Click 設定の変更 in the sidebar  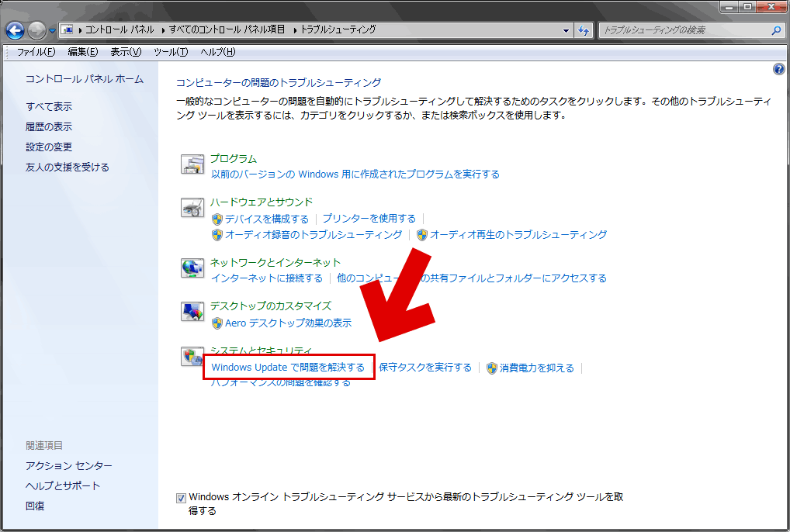[x=49, y=147]
